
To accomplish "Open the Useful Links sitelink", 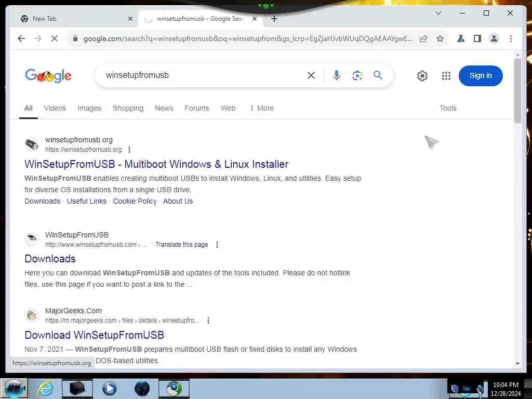I will coord(87,201).
